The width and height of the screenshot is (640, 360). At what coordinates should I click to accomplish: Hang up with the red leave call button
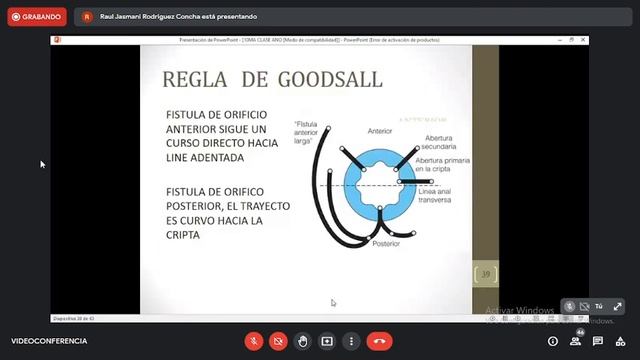click(380, 341)
